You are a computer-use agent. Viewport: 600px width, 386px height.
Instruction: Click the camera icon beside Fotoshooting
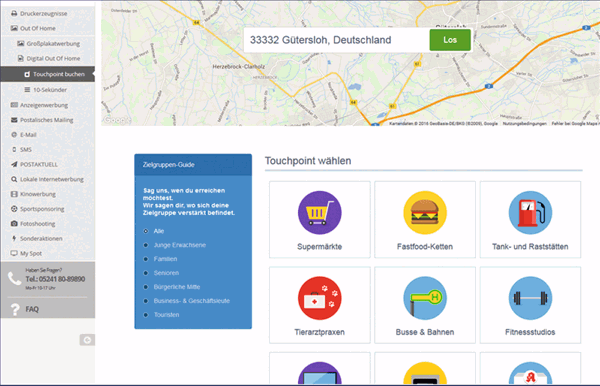point(14,223)
